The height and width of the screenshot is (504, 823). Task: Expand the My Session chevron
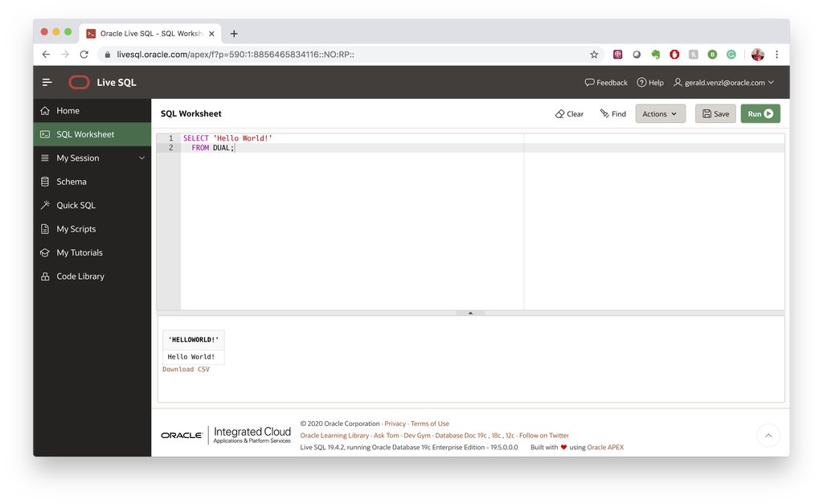click(141, 158)
